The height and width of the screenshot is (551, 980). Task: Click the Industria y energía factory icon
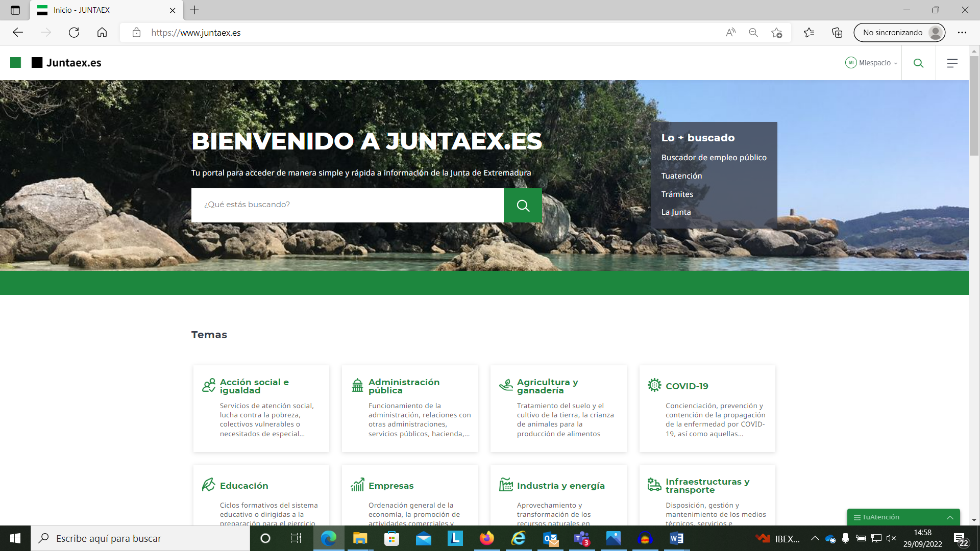[x=506, y=485]
